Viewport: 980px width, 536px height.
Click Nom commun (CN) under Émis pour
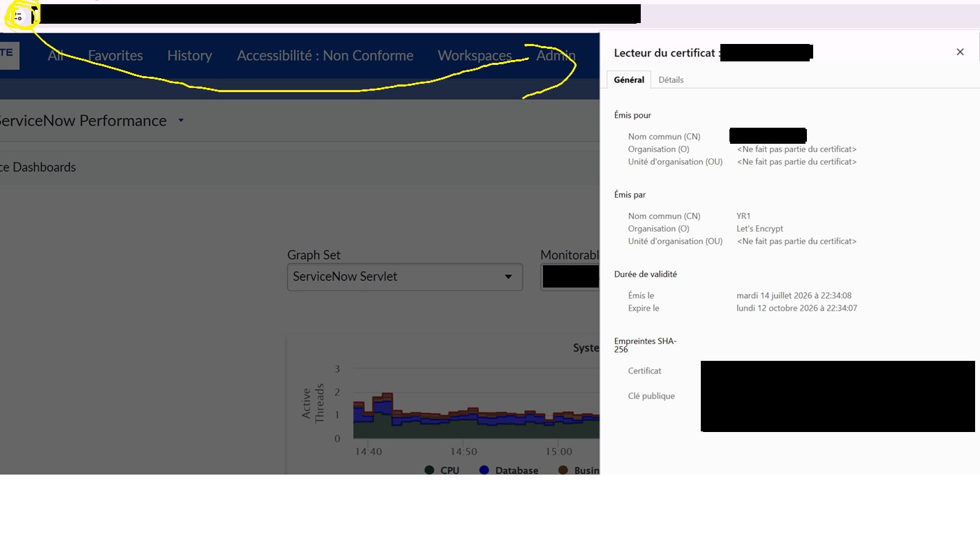click(x=665, y=137)
